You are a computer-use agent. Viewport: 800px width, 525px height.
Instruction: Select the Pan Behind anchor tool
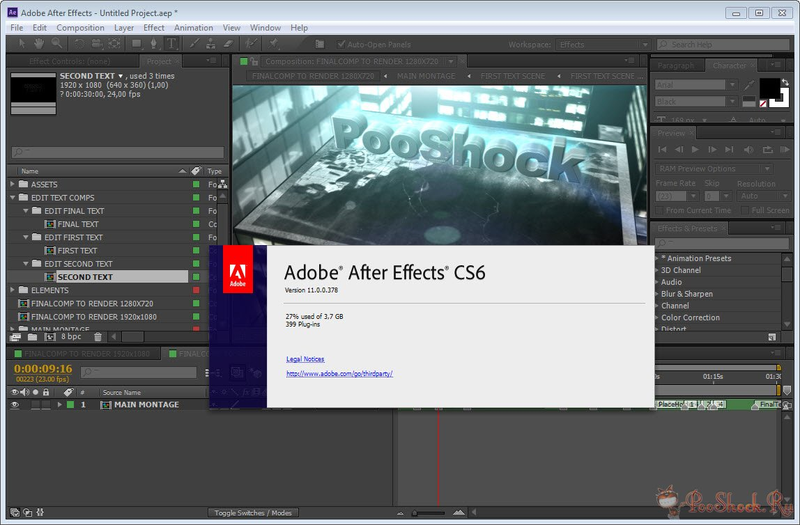pos(114,44)
